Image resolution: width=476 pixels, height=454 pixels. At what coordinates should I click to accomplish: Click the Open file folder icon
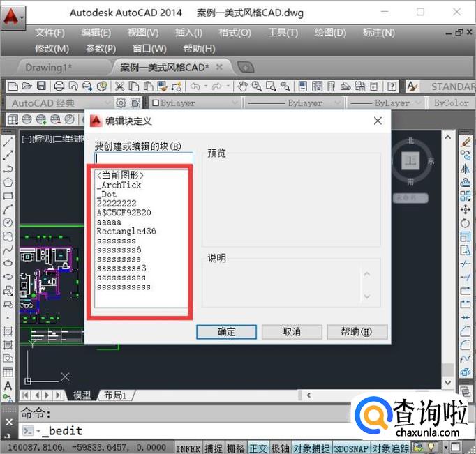coord(27,86)
